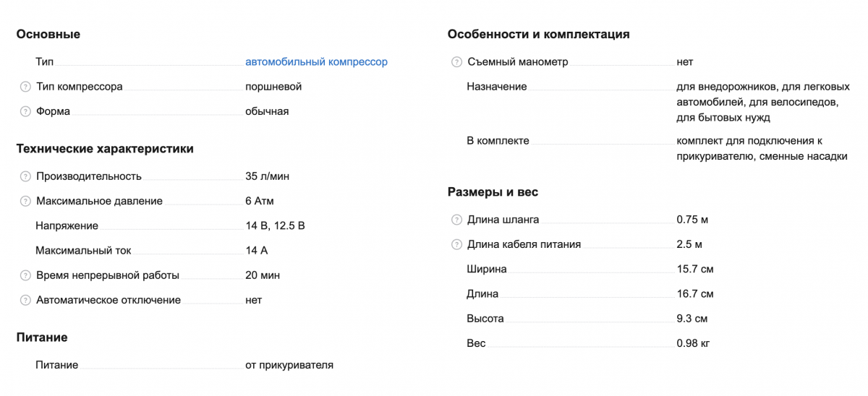868x396 pixels.
Task: Click the Напряжение value 14 В, 12.5 В
Action: point(275,225)
